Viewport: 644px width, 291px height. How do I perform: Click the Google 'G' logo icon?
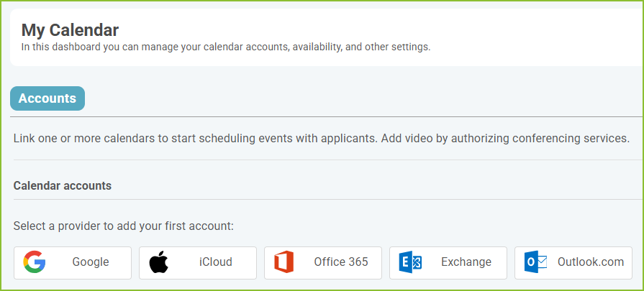[34, 262]
